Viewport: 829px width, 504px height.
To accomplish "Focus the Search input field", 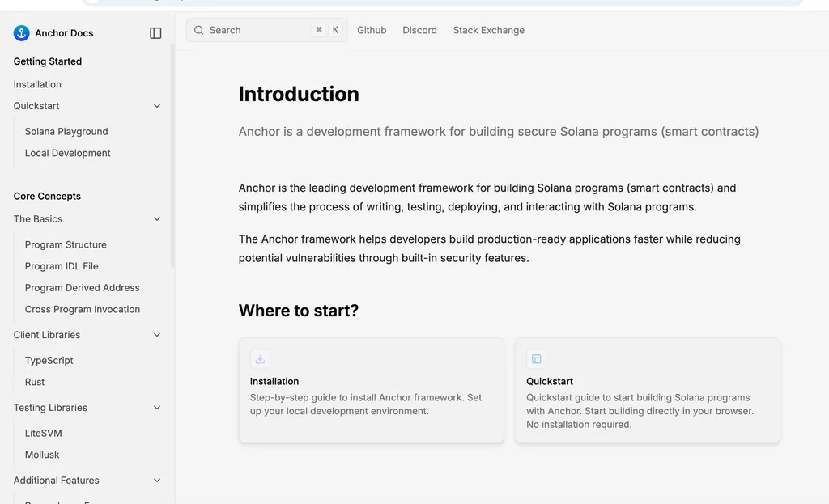I will 266,30.
